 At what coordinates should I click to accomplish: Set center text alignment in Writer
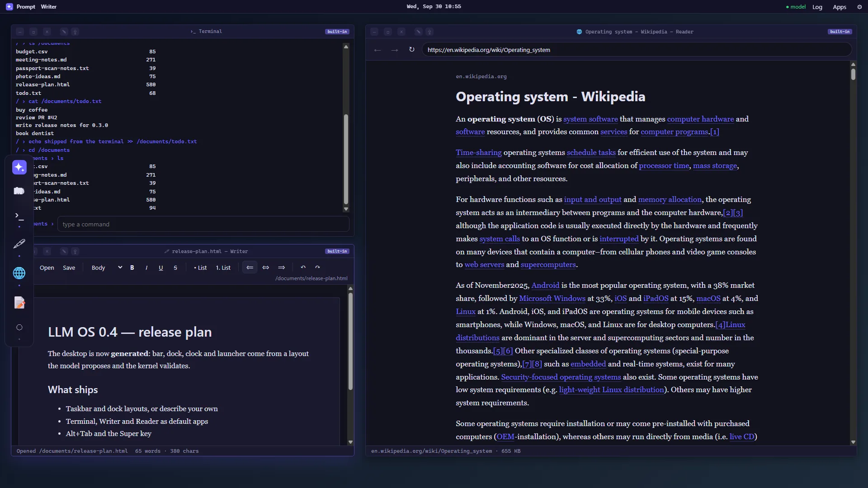266,267
